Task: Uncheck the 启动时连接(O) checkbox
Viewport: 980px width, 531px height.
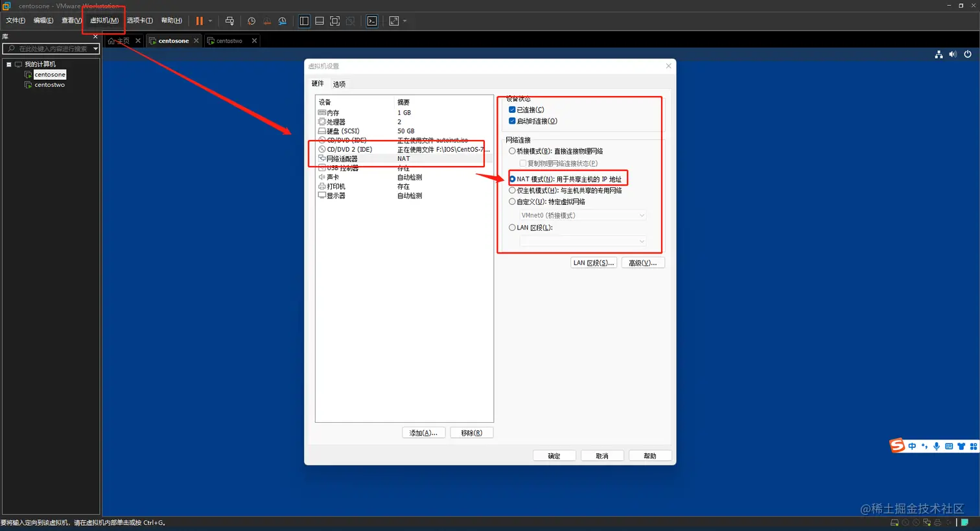Action: [x=512, y=121]
